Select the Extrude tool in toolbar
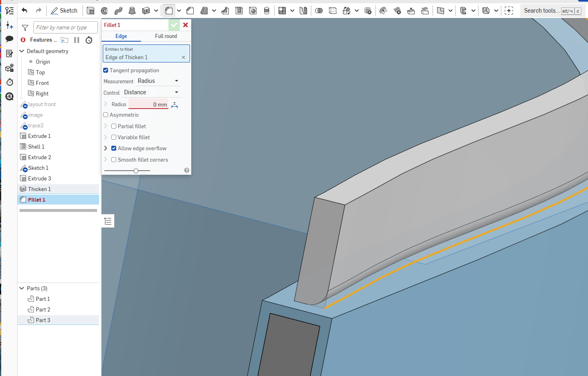The image size is (588, 376). coord(91,11)
